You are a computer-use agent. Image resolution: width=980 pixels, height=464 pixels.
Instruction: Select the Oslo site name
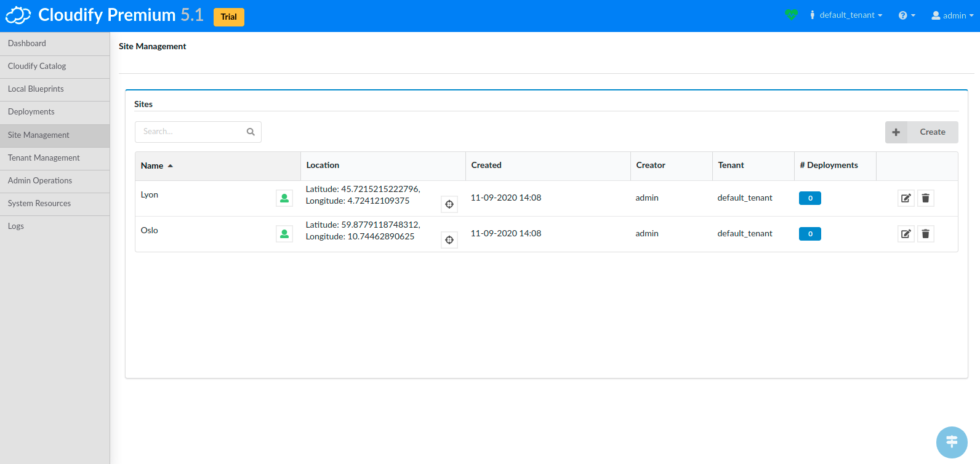coord(150,231)
